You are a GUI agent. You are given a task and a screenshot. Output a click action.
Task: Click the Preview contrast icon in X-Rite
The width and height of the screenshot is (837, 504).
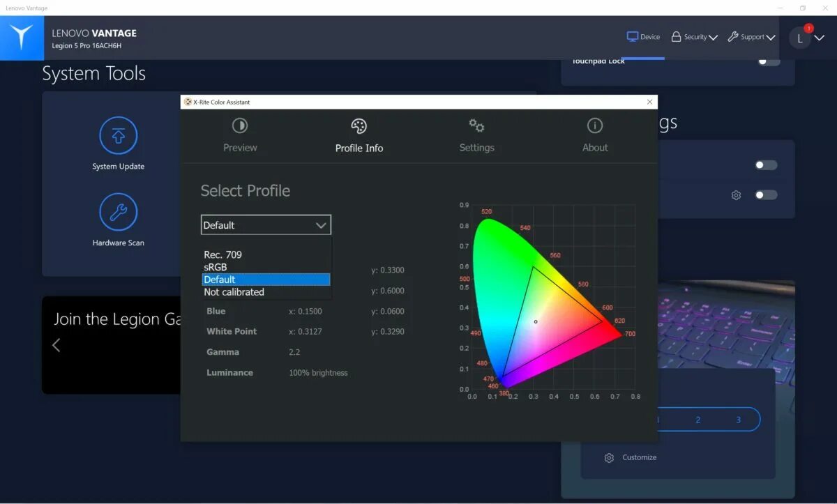240,125
